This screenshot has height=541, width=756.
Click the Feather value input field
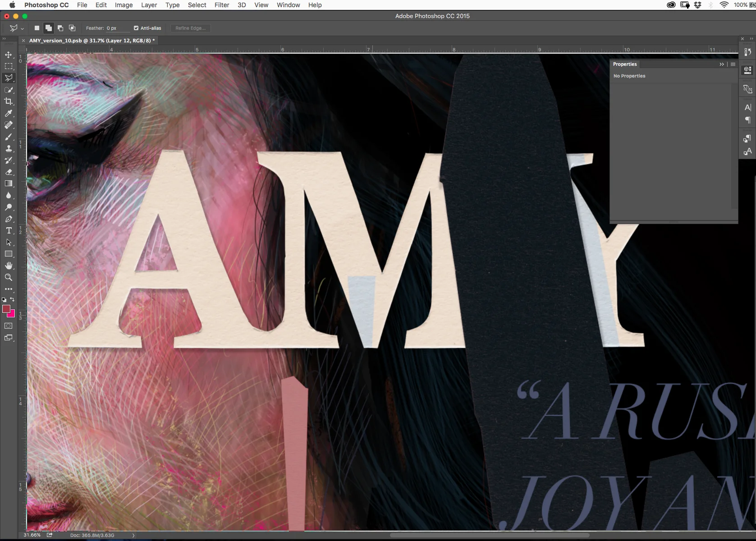point(117,28)
